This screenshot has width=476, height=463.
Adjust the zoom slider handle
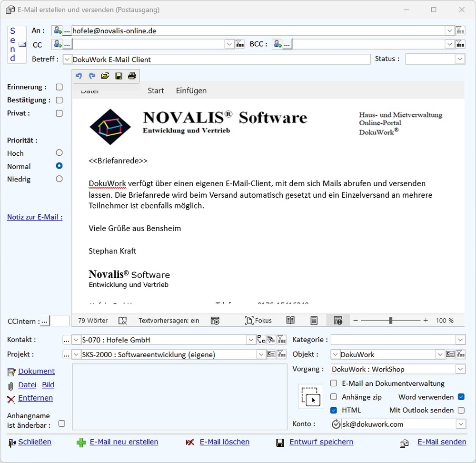(391, 321)
